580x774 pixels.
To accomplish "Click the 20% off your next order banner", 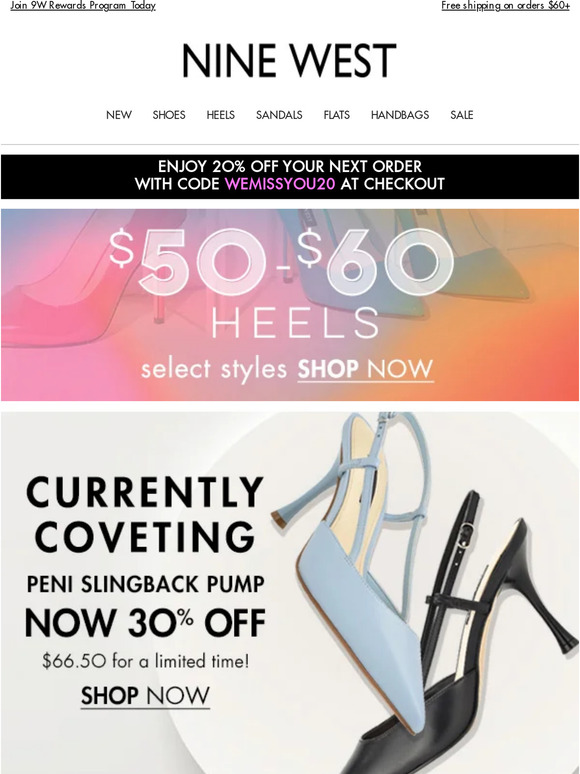I will pos(290,177).
